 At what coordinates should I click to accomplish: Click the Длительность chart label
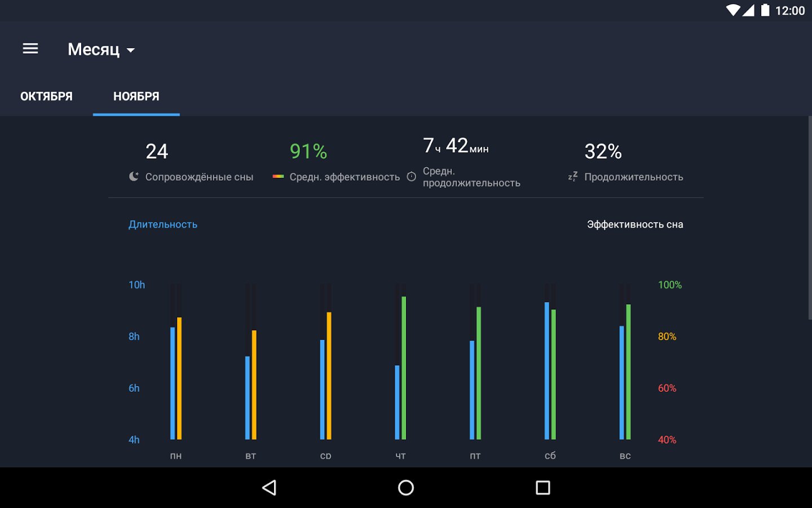coord(163,225)
